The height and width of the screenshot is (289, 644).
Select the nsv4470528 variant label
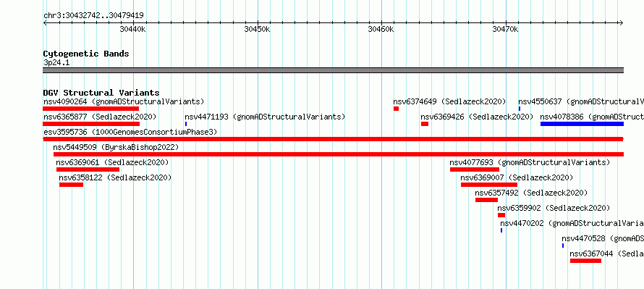pyautogui.click(x=603, y=238)
